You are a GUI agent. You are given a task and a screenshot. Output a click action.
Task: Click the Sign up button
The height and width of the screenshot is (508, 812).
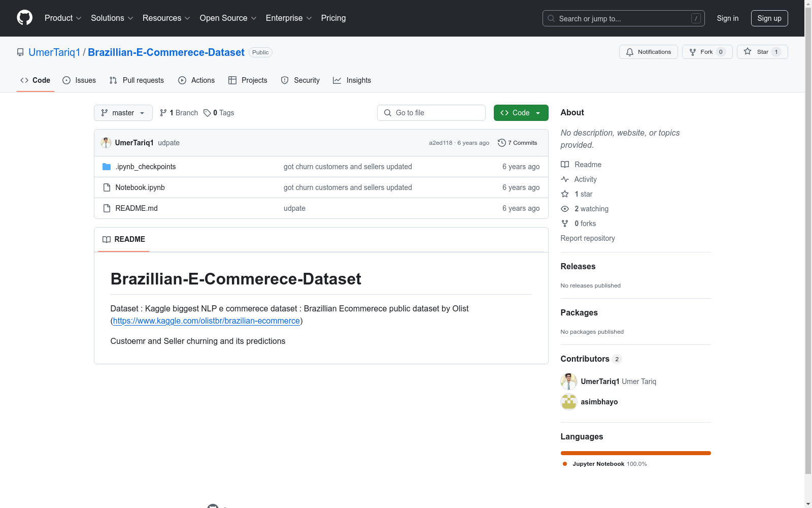click(x=769, y=18)
